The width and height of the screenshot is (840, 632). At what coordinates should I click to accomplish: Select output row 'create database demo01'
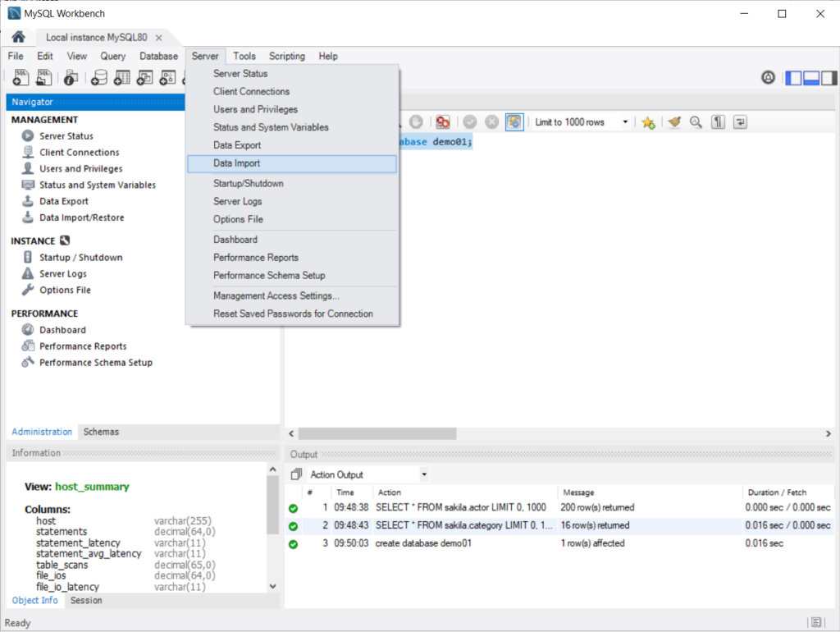coord(559,543)
